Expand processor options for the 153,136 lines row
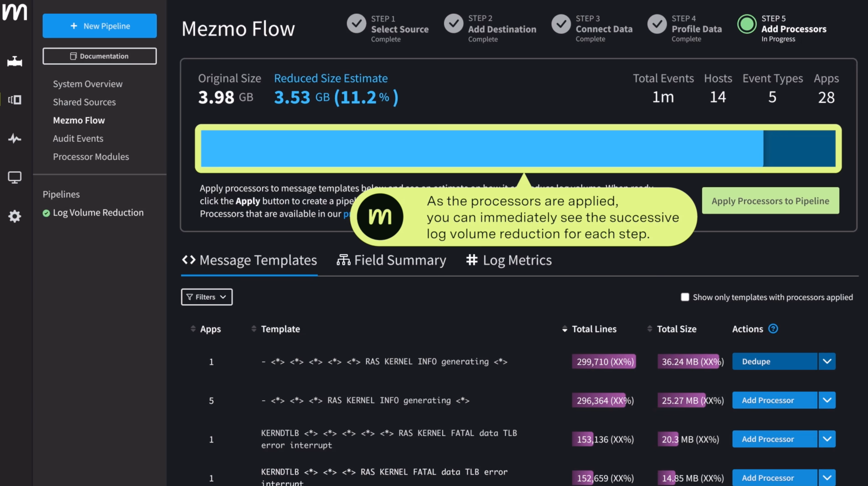Screen dimensions: 868x486 [x=827, y=439]
